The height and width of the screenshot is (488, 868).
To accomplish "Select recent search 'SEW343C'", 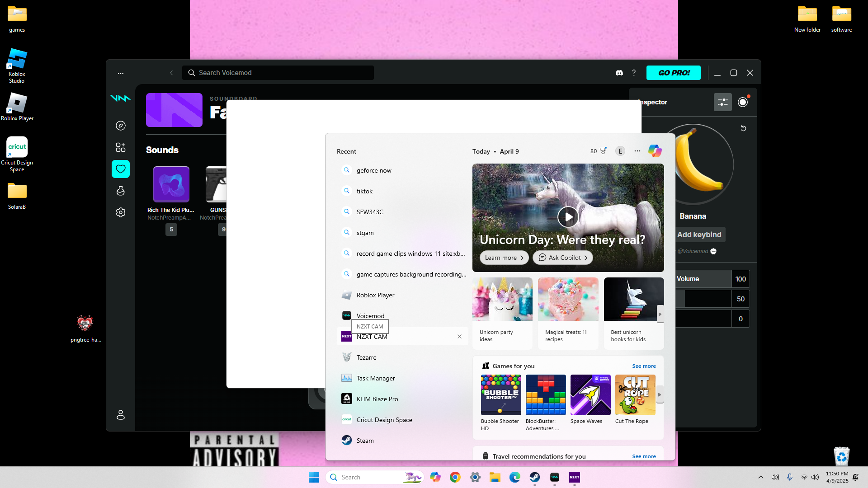I will 402,212.
